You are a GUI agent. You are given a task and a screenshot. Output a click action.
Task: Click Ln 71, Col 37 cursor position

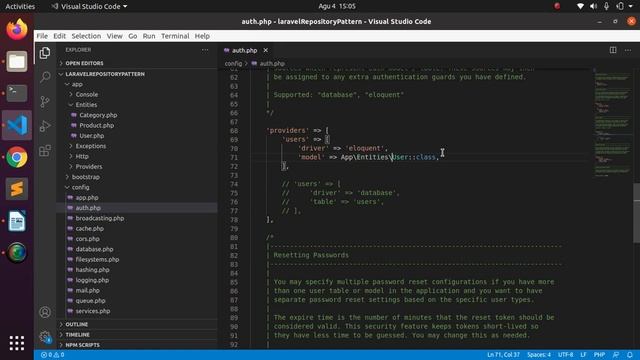pos(503,355)
